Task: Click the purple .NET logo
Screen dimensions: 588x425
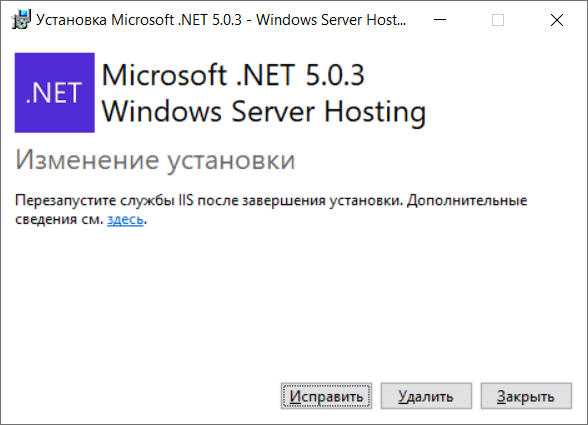Action: pyautogui.click(x=55, y=93)
